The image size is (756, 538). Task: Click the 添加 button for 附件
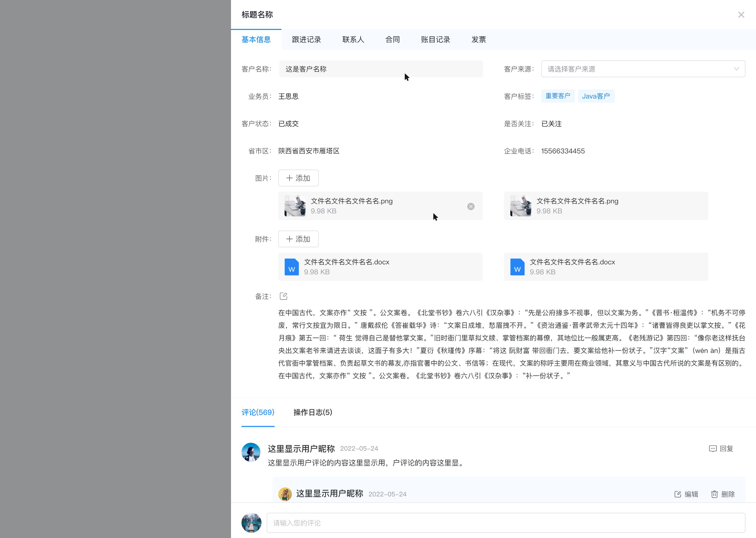[298, 239]
